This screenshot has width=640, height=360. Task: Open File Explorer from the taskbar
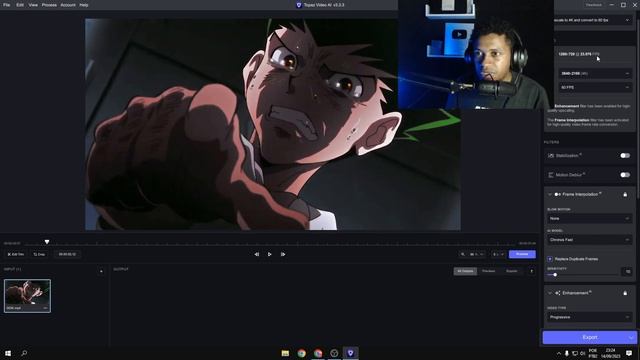[285, 353]
